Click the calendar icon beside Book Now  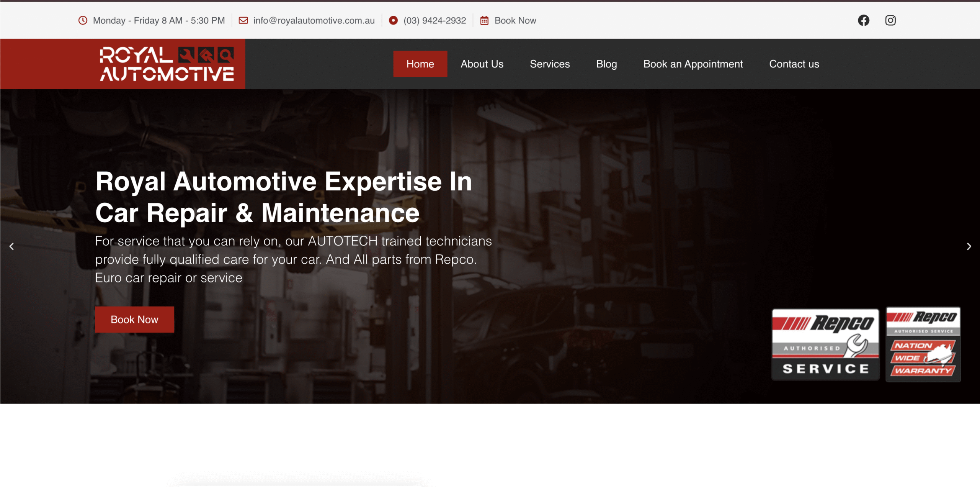click(x=484, y=20)
